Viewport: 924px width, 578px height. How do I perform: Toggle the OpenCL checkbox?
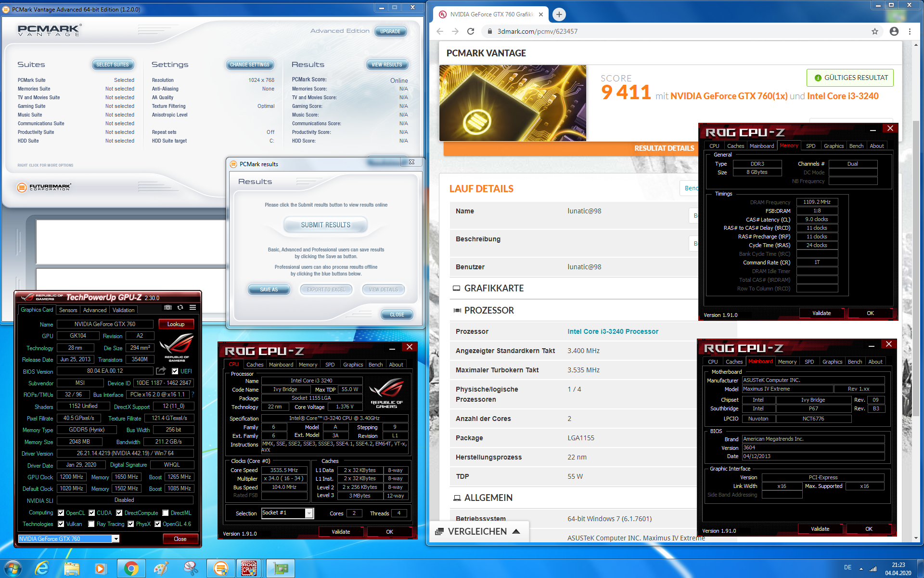(61, 513)
